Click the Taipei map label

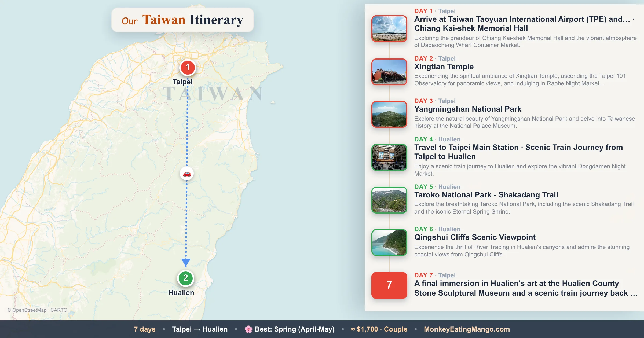coord(182,82)
